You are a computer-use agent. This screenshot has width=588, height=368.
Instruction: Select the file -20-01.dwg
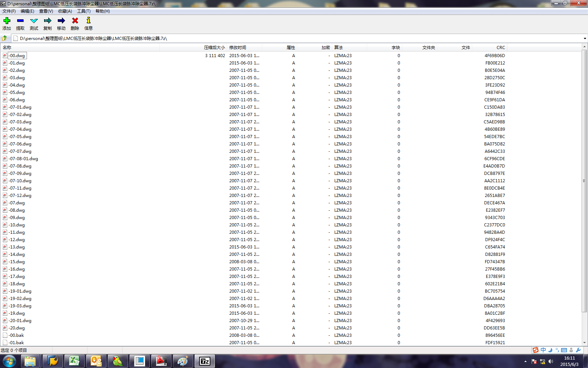[20, 321]
